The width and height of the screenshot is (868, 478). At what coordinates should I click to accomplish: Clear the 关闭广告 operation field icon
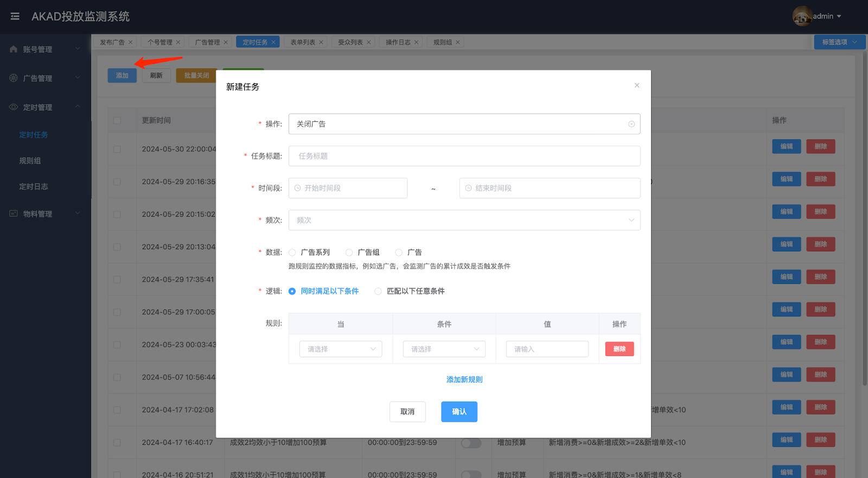pos(631,124)
